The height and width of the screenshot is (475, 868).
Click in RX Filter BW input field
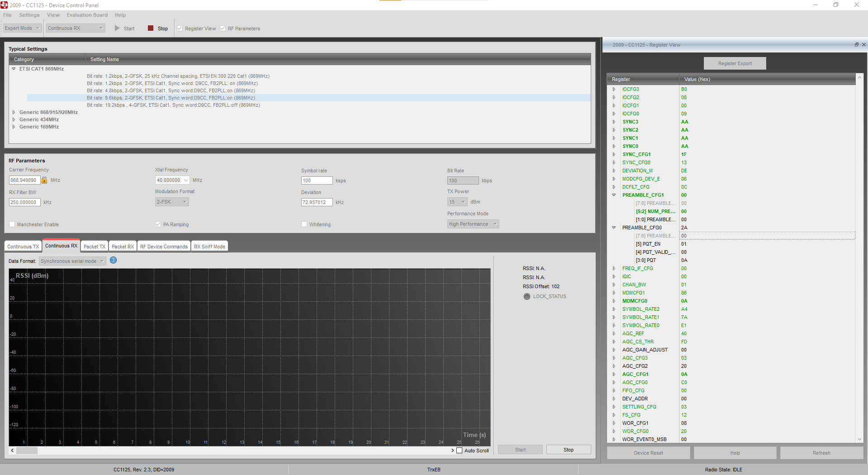pyautogui.click(x=24, y=202)
